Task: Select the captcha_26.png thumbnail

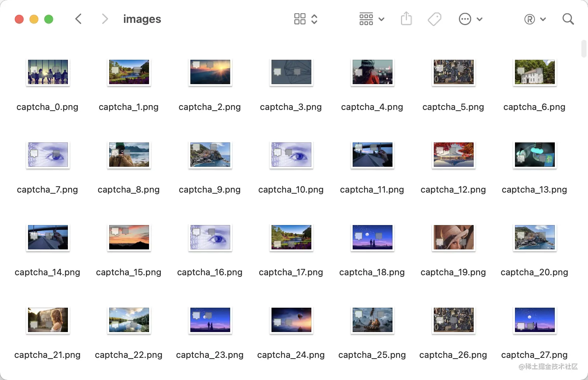Action: pos(454,320)
